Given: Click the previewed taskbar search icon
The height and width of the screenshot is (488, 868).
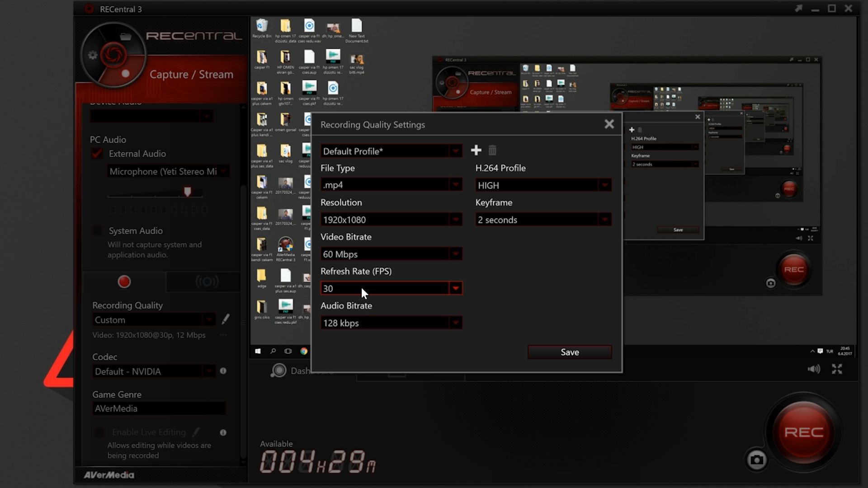Looking at the screenshot, I should (x=273, y=351).
